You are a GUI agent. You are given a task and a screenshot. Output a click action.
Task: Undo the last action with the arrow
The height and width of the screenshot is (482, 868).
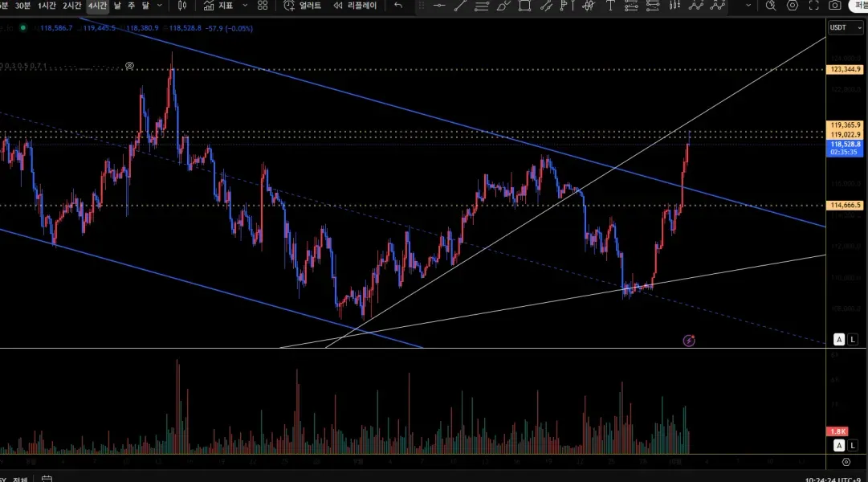click(398, 6)
